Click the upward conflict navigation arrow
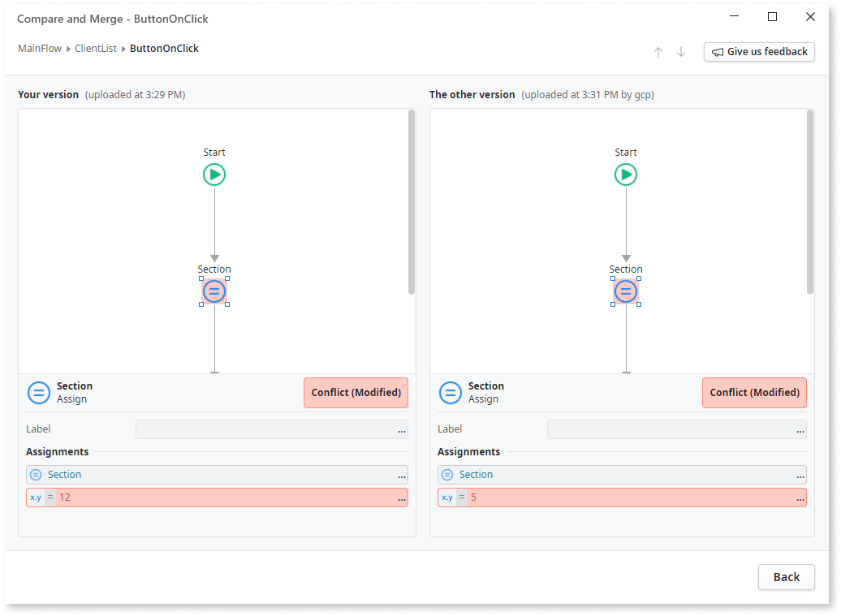Image resolution: width=841 pixels, height=616 pixels. coord(658,52)
